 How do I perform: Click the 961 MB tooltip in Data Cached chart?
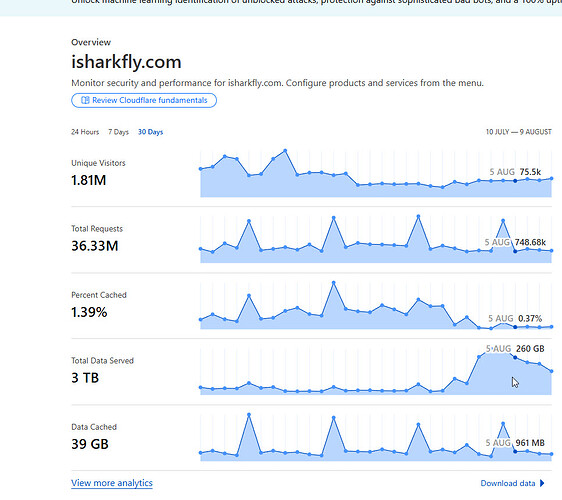(515, 443)
